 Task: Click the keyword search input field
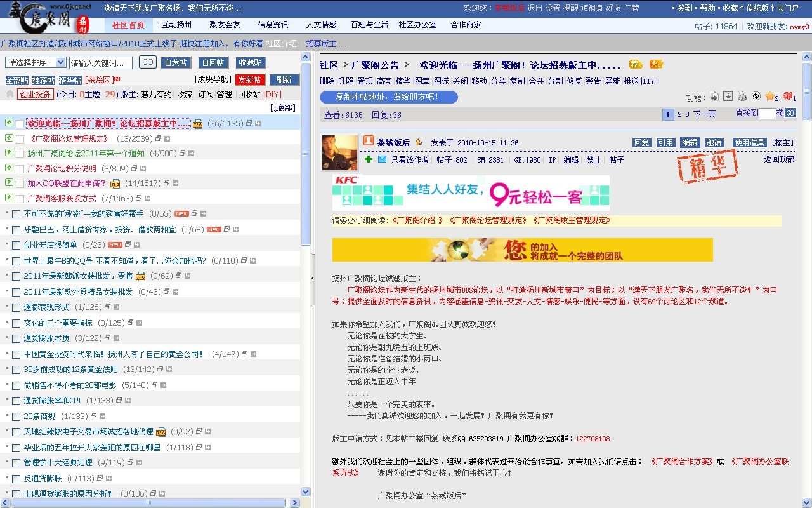(101, 62)
